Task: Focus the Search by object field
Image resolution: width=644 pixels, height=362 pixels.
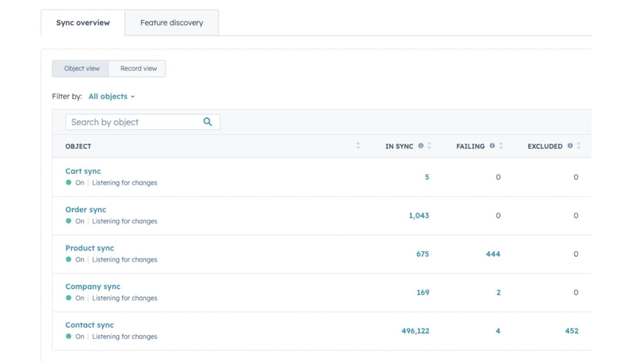Action: tap(143, 122)
